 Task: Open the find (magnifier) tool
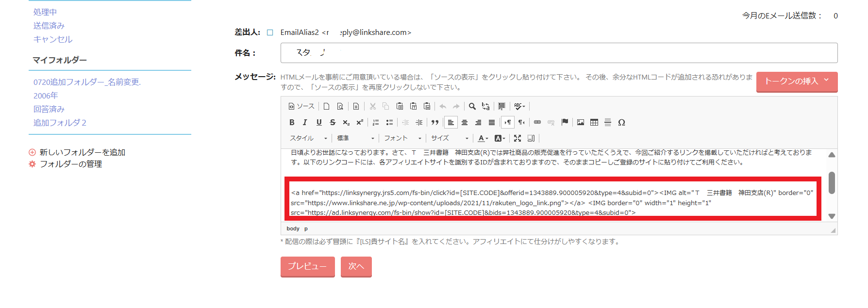(472, 106)
